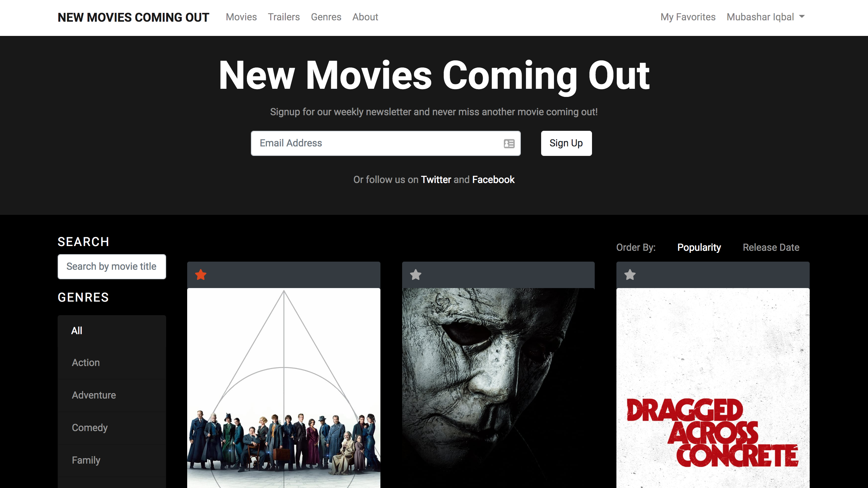868x488 pixels.
Task: Open the Genres nav link
Action: click(326, 17)
